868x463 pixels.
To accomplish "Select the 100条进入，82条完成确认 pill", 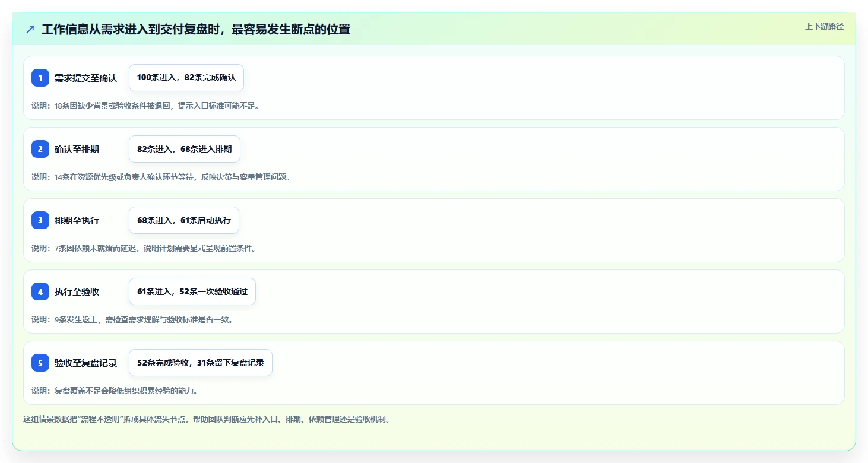I will coord(186,78).
